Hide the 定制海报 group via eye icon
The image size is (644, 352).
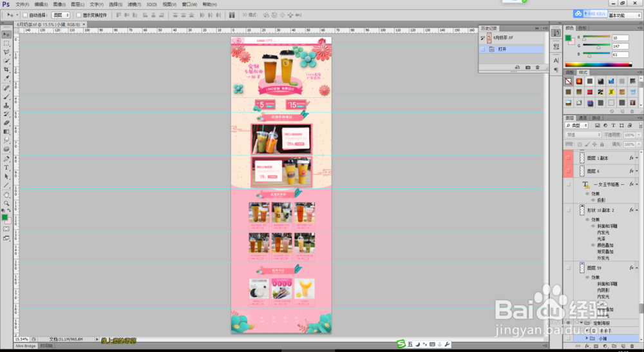pyautogui.click(x=568, y=323)
